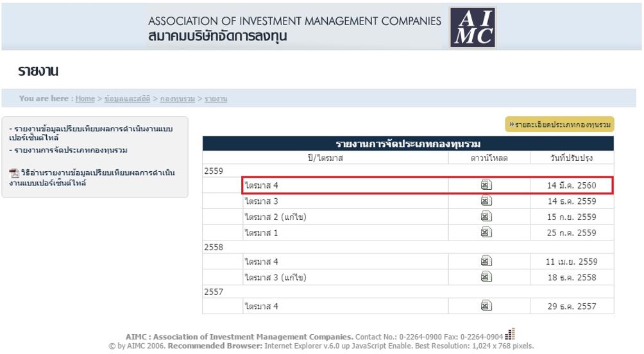Select รายงานการจัดประเภทกองทุนรวม in sidebar menu

pyautogui.click(x=71, y=150)
